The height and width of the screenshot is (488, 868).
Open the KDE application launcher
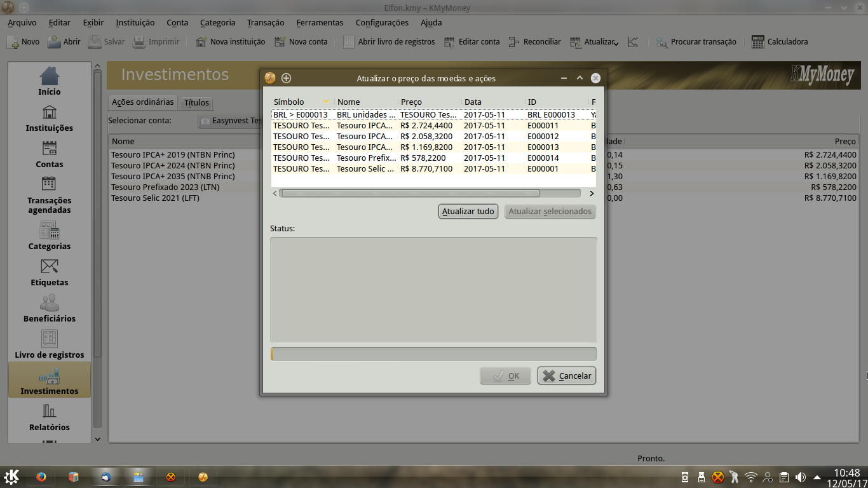11,477
